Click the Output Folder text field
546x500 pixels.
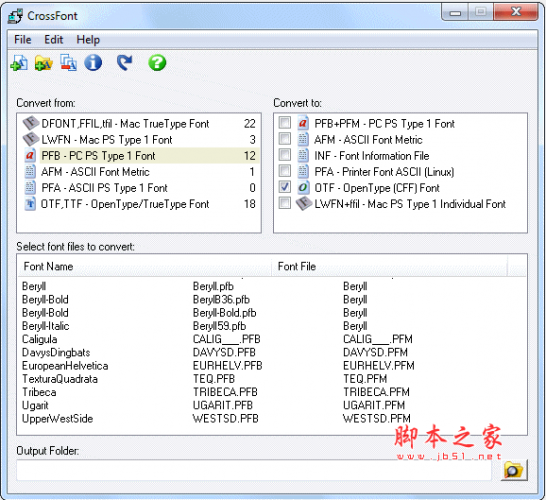254,470
